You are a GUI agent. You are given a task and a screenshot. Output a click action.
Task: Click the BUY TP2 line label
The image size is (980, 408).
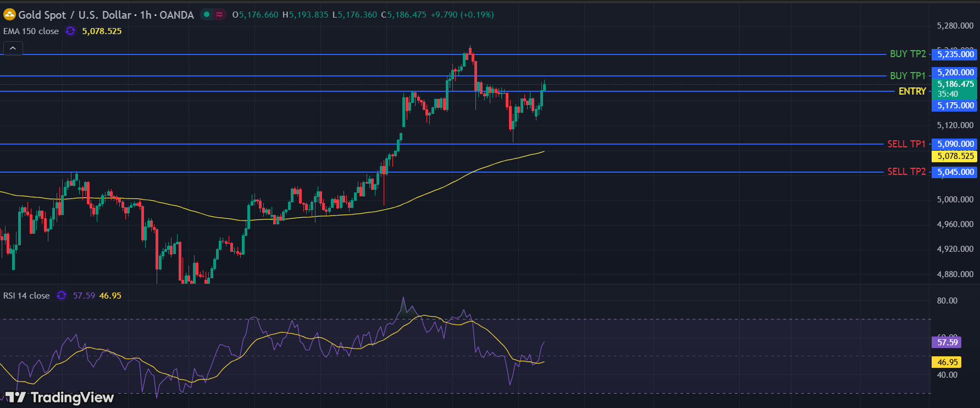click(907, 54)
